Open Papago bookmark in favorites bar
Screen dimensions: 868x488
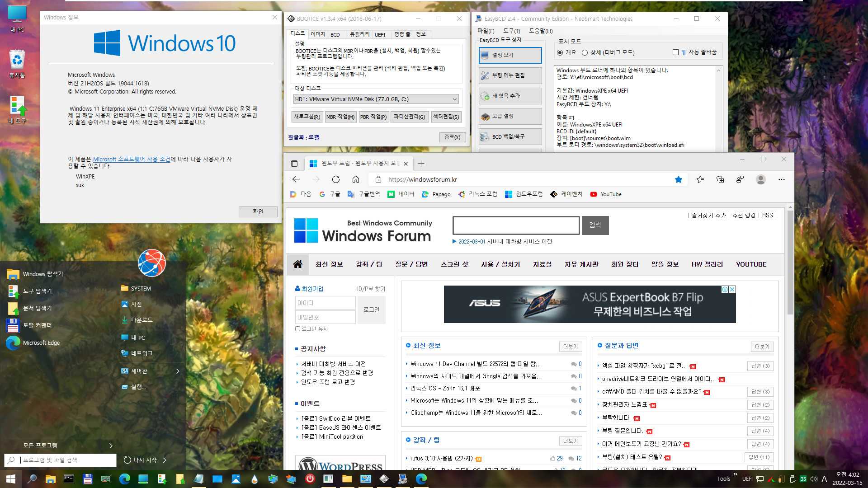(436, 194)
